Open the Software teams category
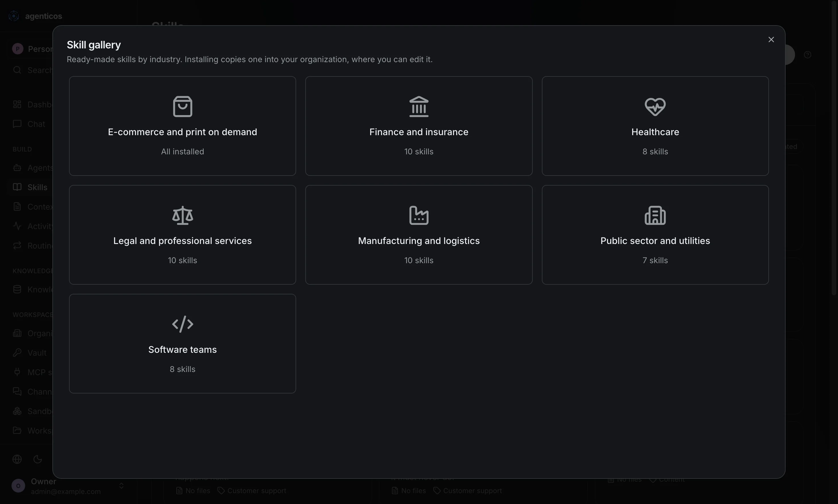The width and height of the screenshot is (838, 504). (182, 344)
